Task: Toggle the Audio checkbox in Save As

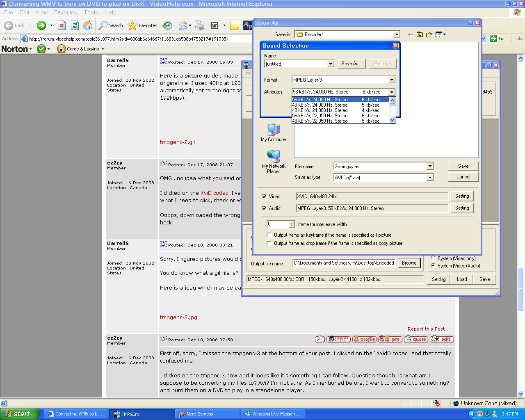Action: [x=264, y=208]
